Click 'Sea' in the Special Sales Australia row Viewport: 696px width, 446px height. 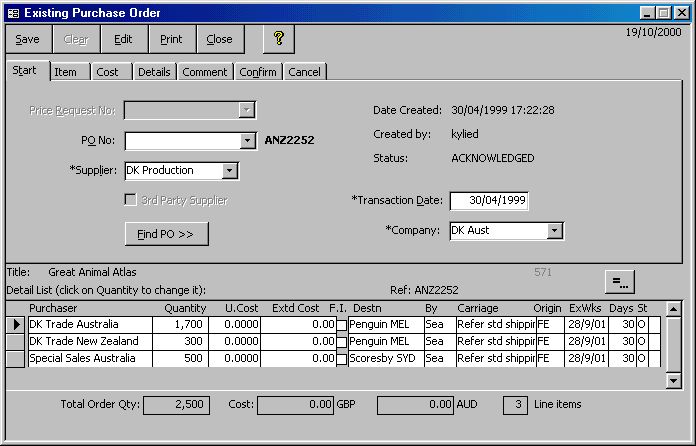(x=440, y=359)
